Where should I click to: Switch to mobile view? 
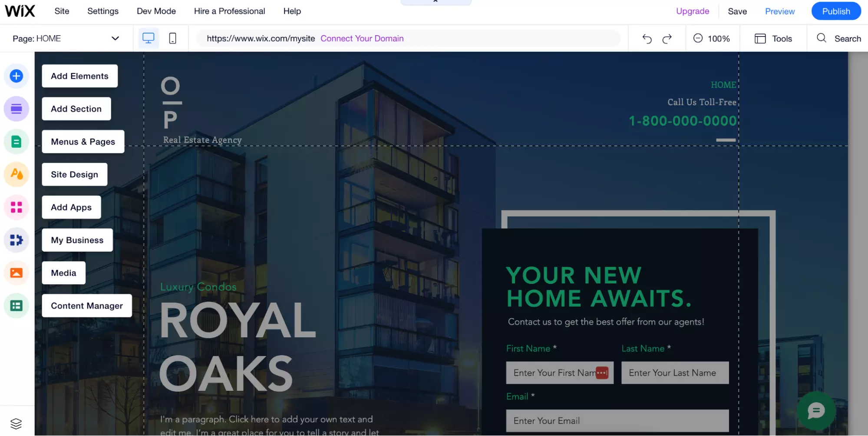tap(172, 38)
